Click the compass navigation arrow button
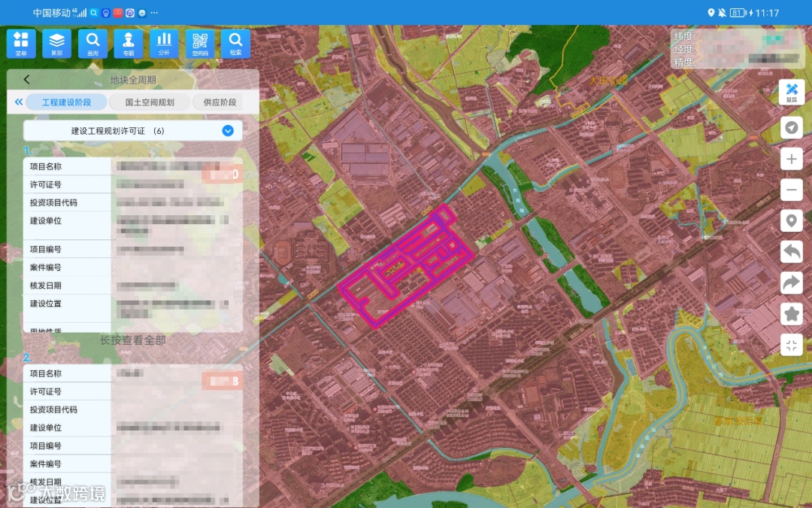Image resolution: width=812 pixels, height=508 pixels. pyautogui.click(x=791, y=127)
